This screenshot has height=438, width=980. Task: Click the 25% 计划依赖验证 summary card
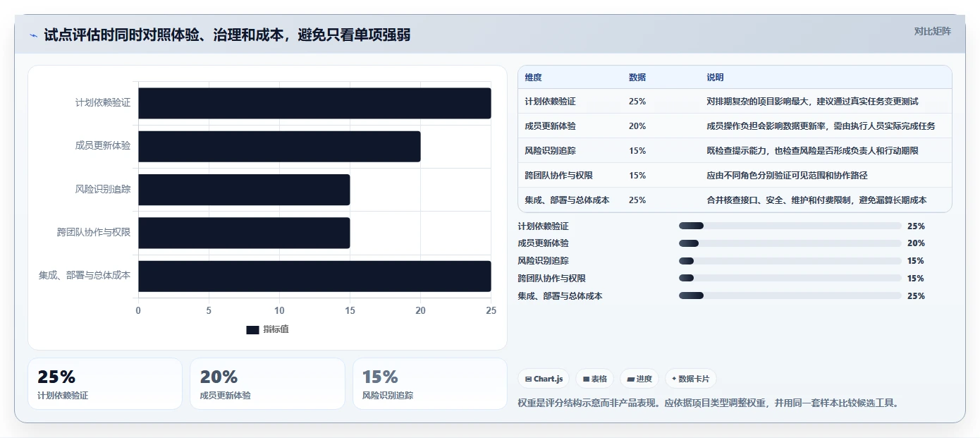tap(105, 384)
